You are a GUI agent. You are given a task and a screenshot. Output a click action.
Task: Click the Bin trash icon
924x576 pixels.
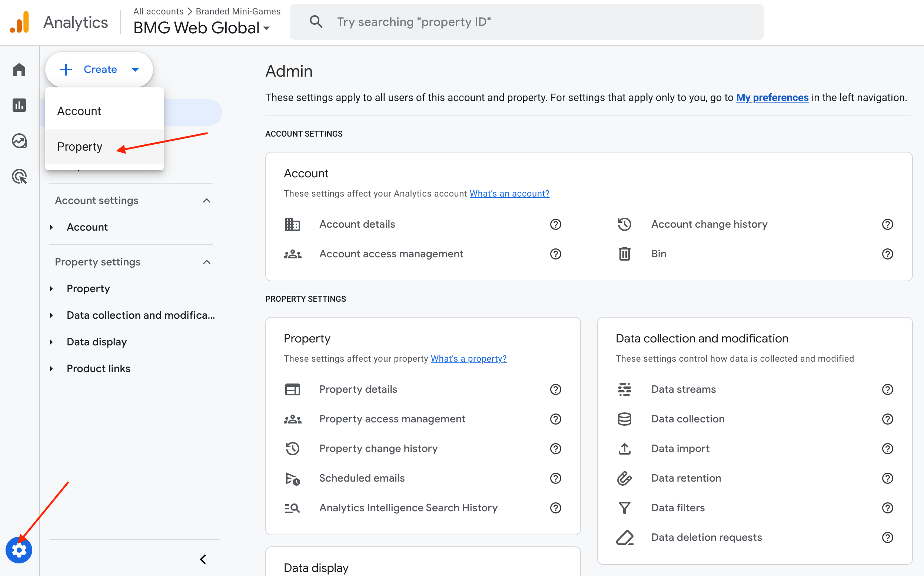[624, 254]
